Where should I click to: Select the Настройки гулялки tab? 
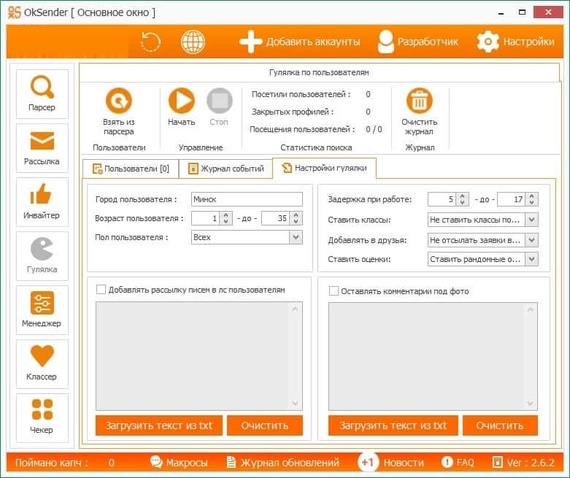[324, 168]
